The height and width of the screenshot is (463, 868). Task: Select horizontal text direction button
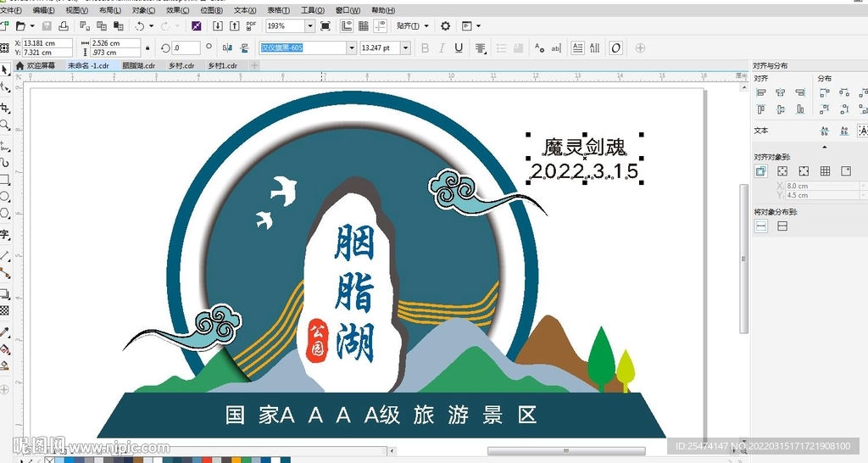coord(577,48)
